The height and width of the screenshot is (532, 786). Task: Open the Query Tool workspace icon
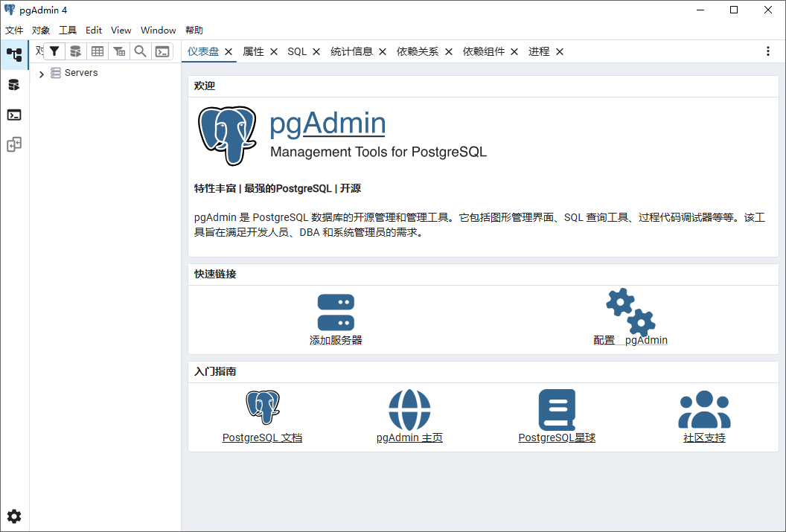click(14, 85)
